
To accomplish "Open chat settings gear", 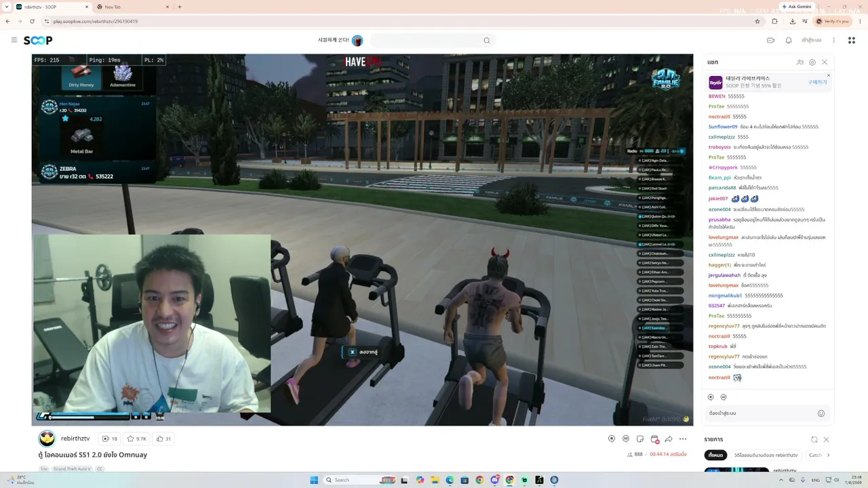I will click(812, 62).
